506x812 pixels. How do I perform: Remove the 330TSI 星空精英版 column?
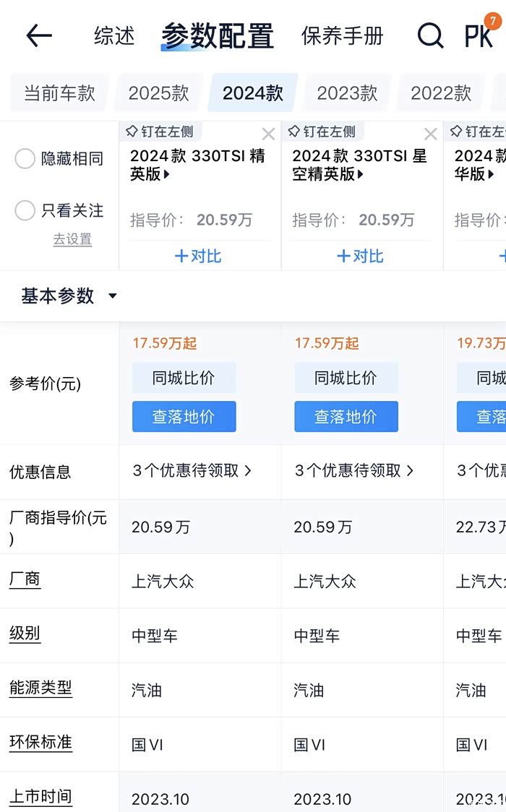pyautogui.click(x=431, y=134)
